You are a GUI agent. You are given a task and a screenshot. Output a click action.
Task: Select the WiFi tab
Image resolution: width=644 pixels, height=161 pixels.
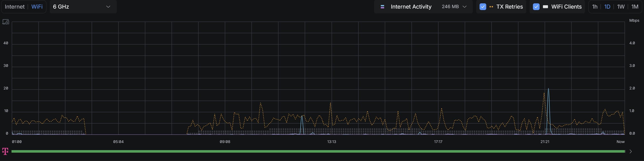click(x=37, y=7)
